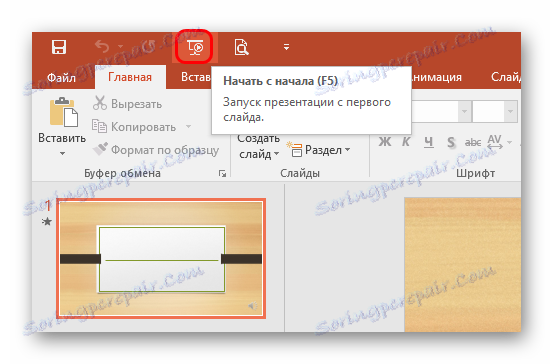This screenshot has width=553, height=364.
Task: Open the Слайд-шоу ribbon tab
Action: [506, 77]
